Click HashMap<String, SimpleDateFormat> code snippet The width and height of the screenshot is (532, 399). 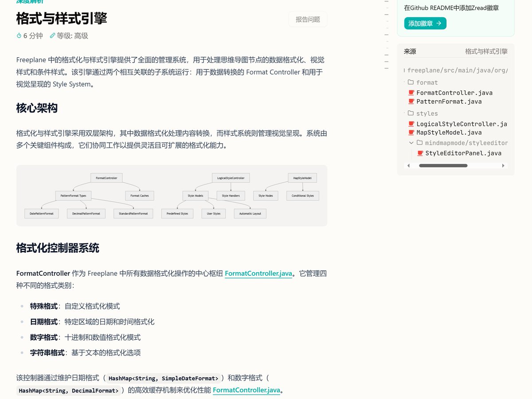163,379
